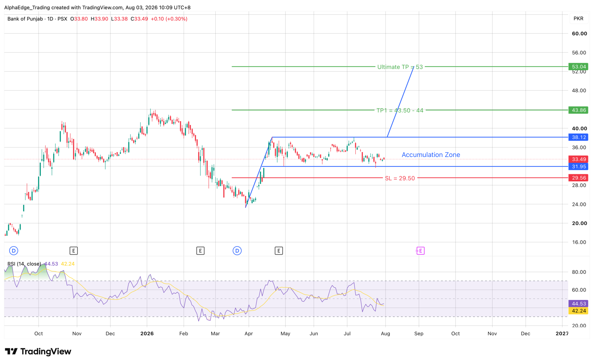Click the purple 44.53 RSI axis tag
Image resolution: width=594 pixels, height=364 pixels.
click(x=578, y=304)
